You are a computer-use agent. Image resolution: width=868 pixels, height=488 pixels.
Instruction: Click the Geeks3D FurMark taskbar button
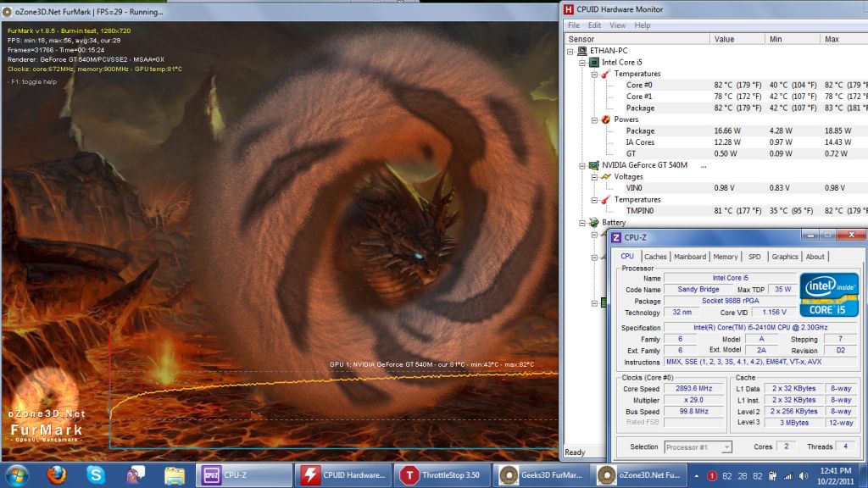542,475
